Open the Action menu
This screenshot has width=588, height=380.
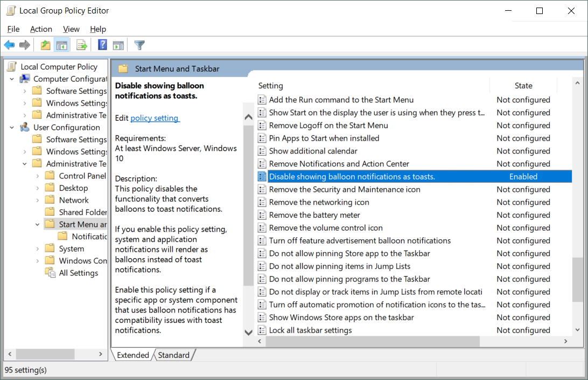coord(41,29)
